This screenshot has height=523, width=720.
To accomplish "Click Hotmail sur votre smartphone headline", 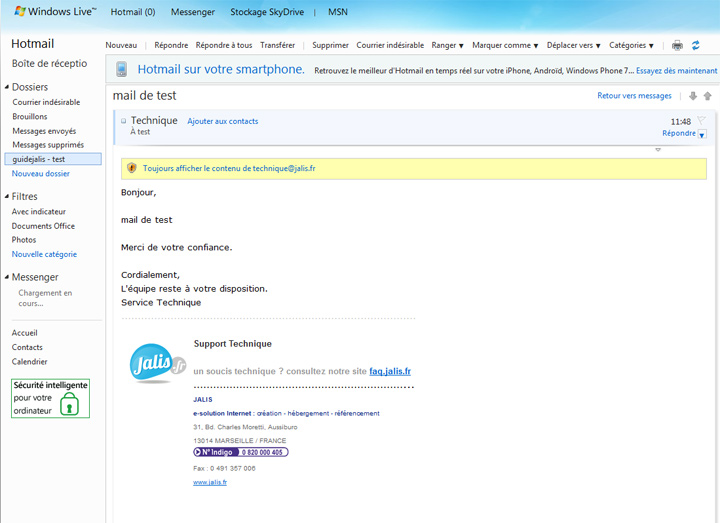I will tap(221, 69).
